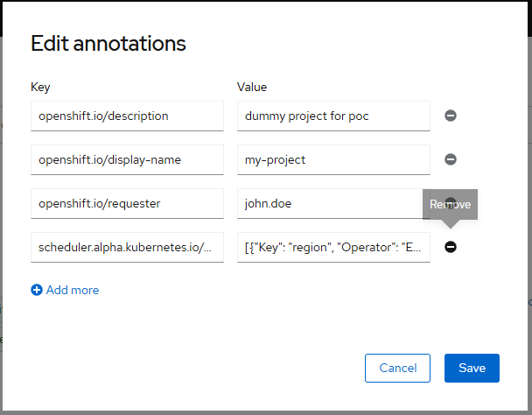Edit the my-project value field
Screen dimensions: 532x415
click(333, 159)
